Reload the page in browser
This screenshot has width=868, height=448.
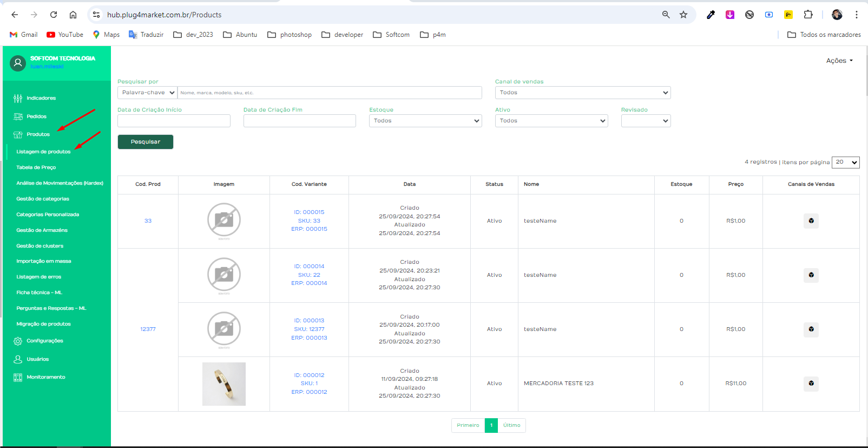(54, 15)
